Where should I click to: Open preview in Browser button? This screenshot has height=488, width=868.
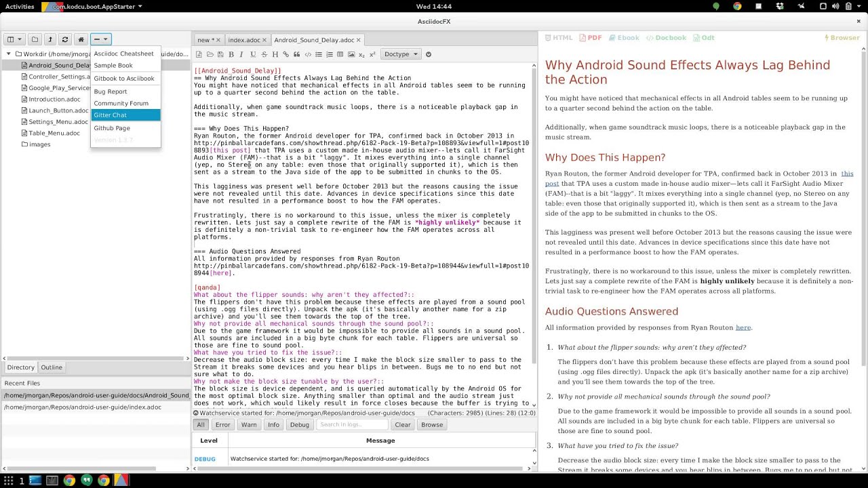pyautogui.click(x=842, y=38)
